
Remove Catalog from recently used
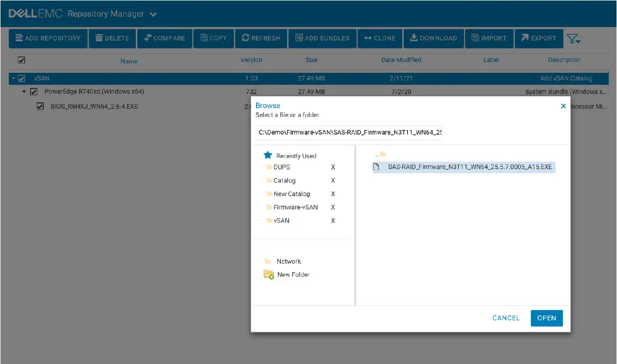point(333,180)
